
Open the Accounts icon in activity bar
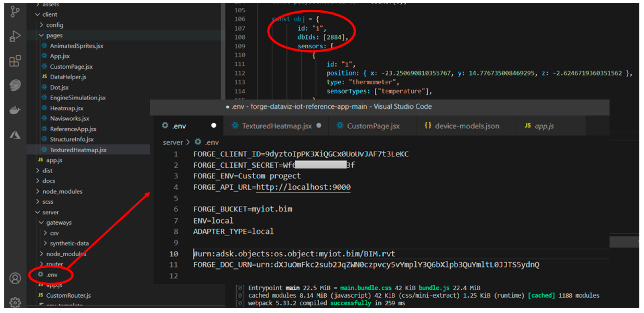(x=15, y=278)
